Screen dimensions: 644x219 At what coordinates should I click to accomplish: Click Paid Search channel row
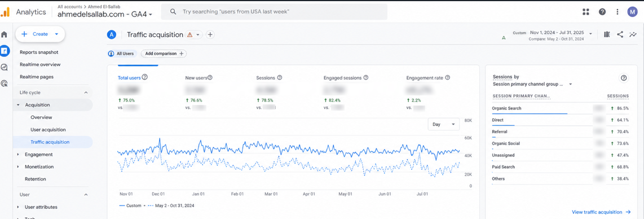pyautogui.click(x=560, y=167)
